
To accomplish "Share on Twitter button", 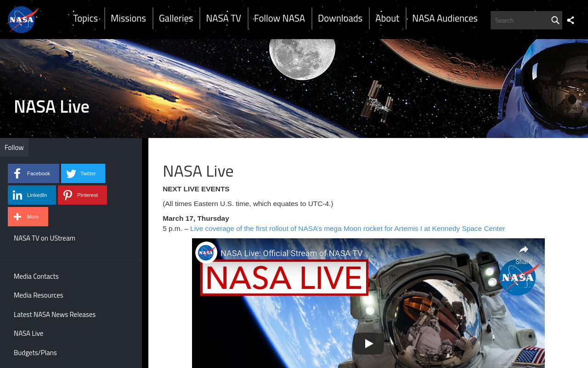I will 83,173.
